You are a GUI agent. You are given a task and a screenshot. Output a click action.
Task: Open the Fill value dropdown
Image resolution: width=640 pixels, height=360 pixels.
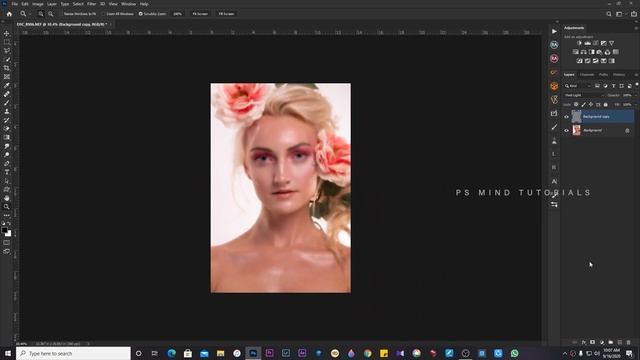point(635,104)
